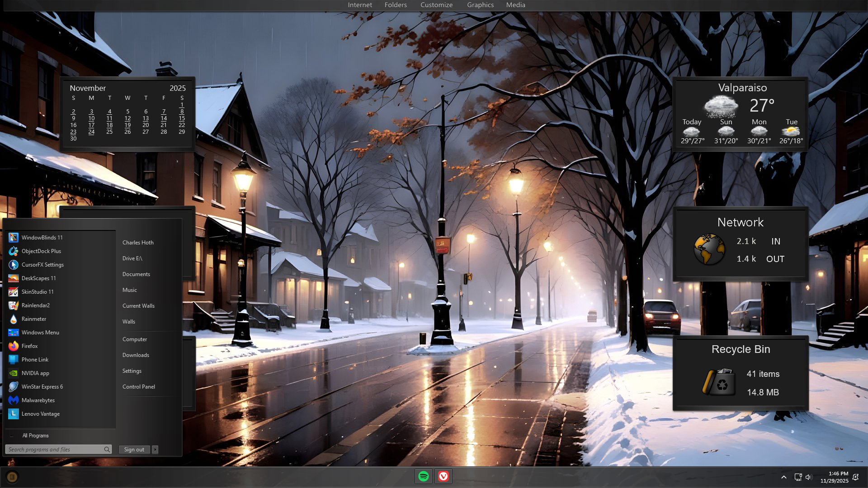Click the Sign out button

[x=134, y=450]
